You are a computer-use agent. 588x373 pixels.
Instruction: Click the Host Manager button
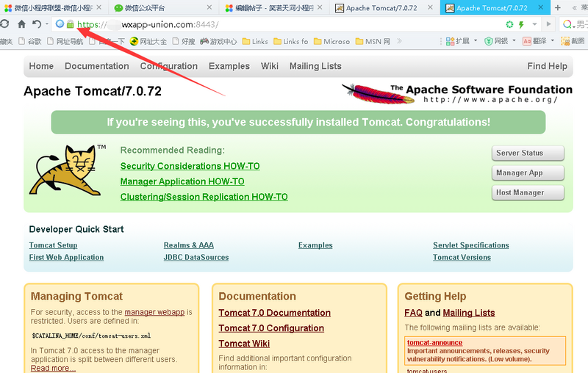point(528,192)
